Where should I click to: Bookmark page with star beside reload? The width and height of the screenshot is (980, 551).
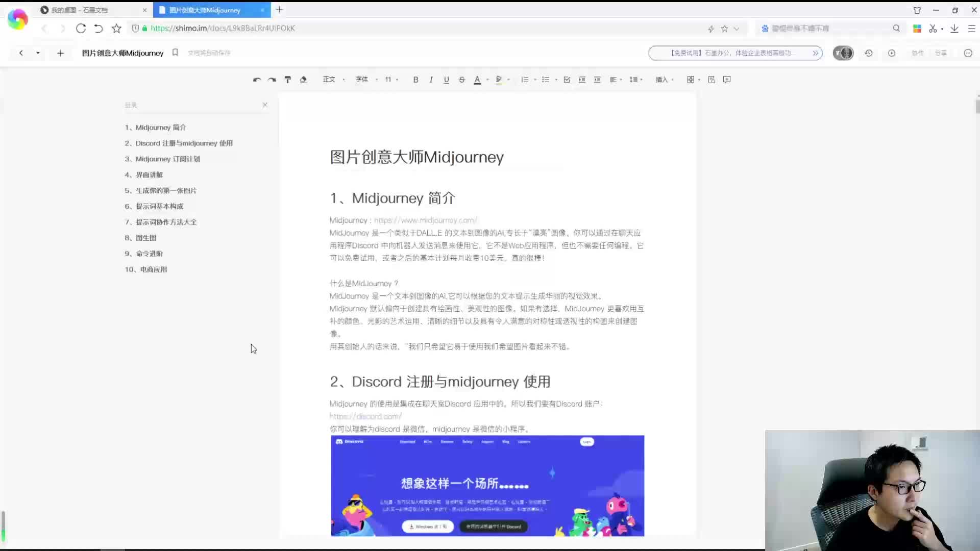pyautogui.click(x=116, y=29)
